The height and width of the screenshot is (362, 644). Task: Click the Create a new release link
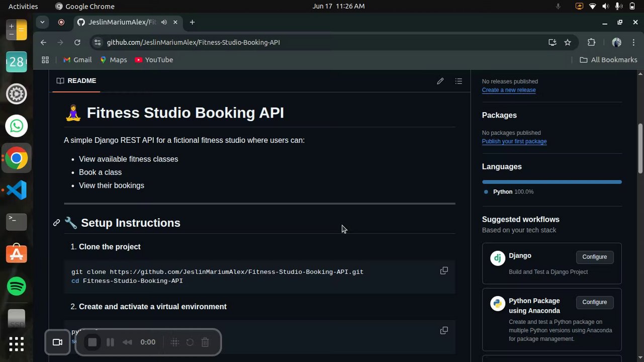tap(508, 90)
